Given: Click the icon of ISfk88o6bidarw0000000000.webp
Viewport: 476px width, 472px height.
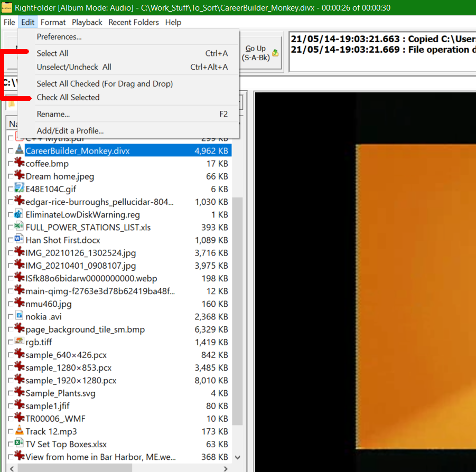Looking at the screenshot, I should pos(20,278).
